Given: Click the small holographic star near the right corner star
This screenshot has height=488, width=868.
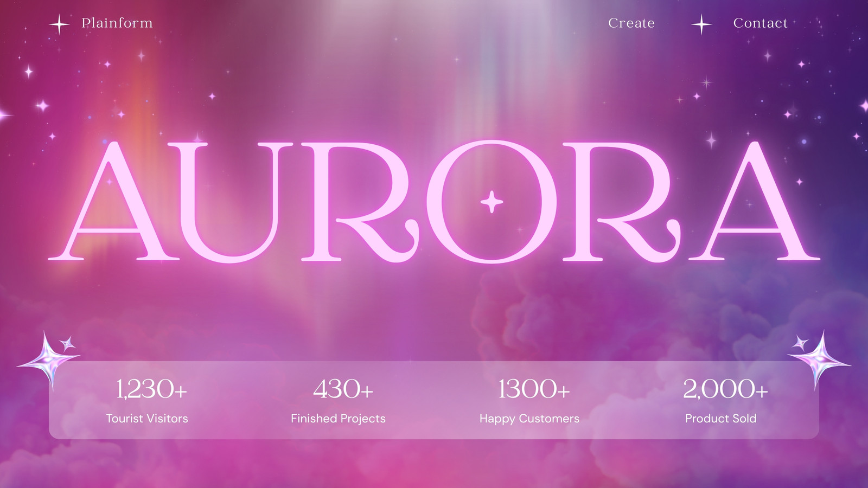Looking at the screenshot, I should 800,343.
